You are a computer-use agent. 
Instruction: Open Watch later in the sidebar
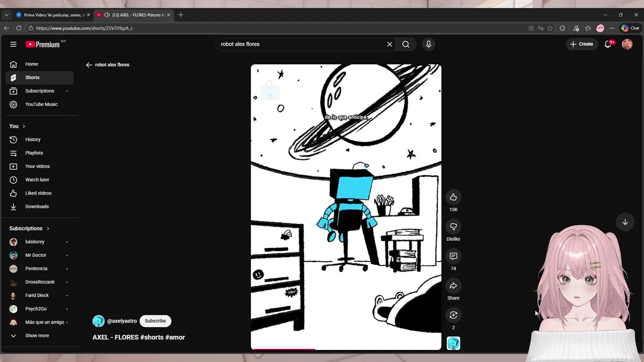pos(40,179)
